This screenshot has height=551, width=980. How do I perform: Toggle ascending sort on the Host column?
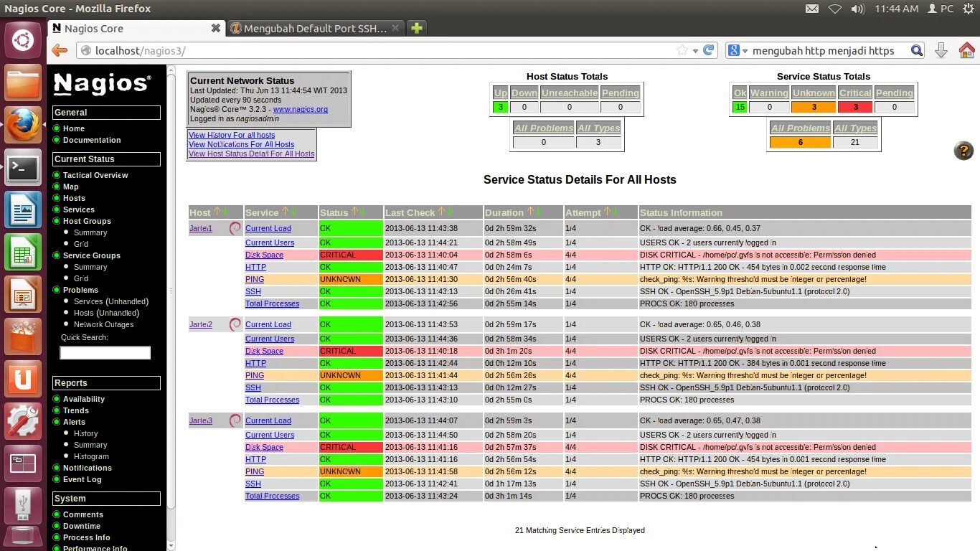point(216,212)
